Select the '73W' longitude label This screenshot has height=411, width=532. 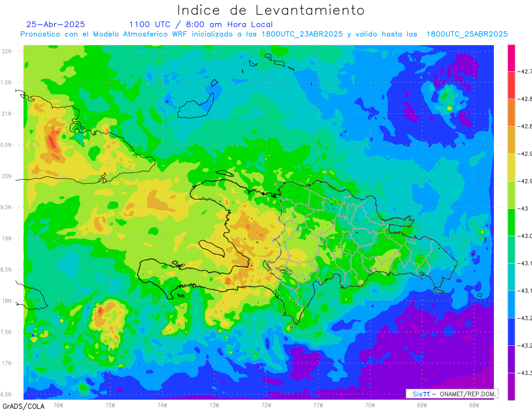click(x=214, y=405)
